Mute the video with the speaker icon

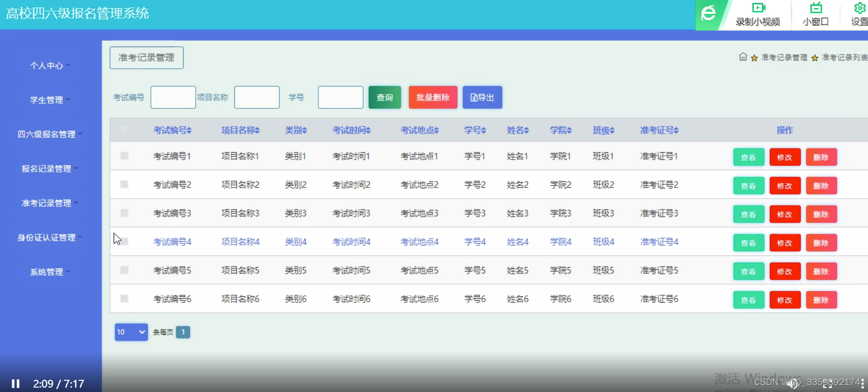[793, 384]
